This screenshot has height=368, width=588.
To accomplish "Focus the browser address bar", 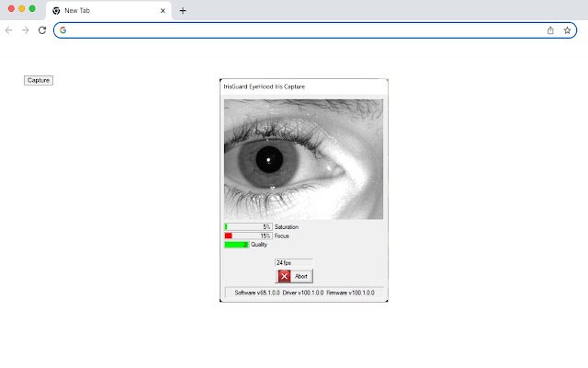I will (x=315, y=30).
